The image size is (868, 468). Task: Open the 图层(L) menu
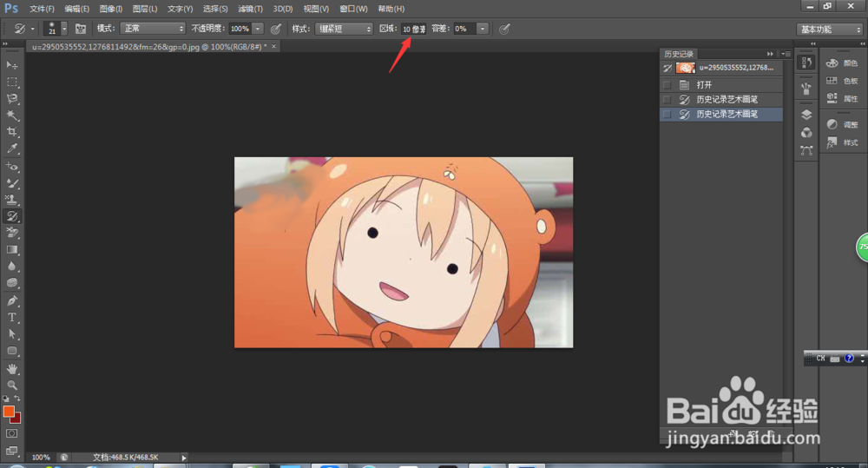pos(145,9)
